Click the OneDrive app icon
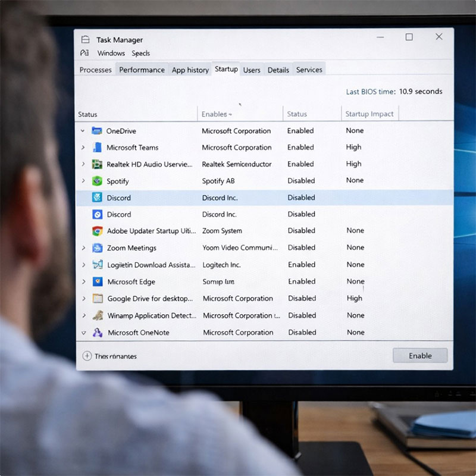The image size is (476, 476). point(97,131)
